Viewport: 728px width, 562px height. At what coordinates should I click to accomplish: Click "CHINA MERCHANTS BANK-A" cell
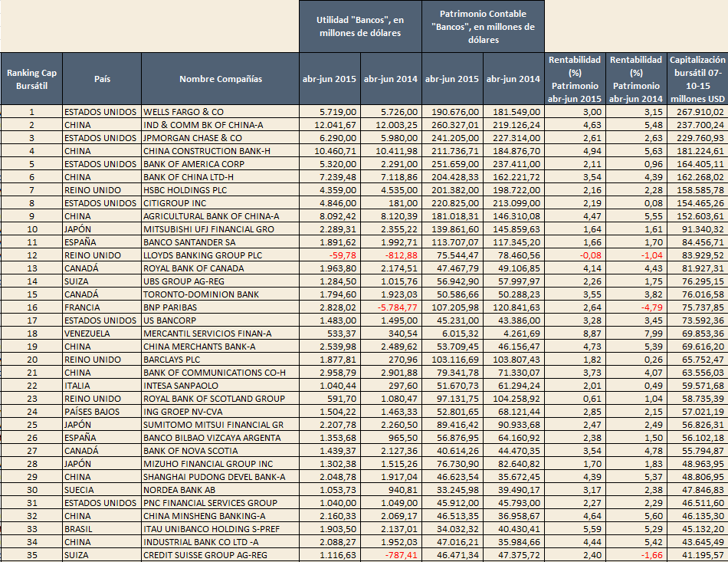(221, 346)
